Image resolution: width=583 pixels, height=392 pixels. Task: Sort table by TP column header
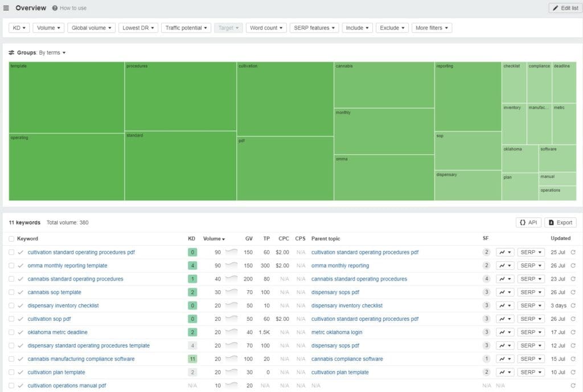266,238
